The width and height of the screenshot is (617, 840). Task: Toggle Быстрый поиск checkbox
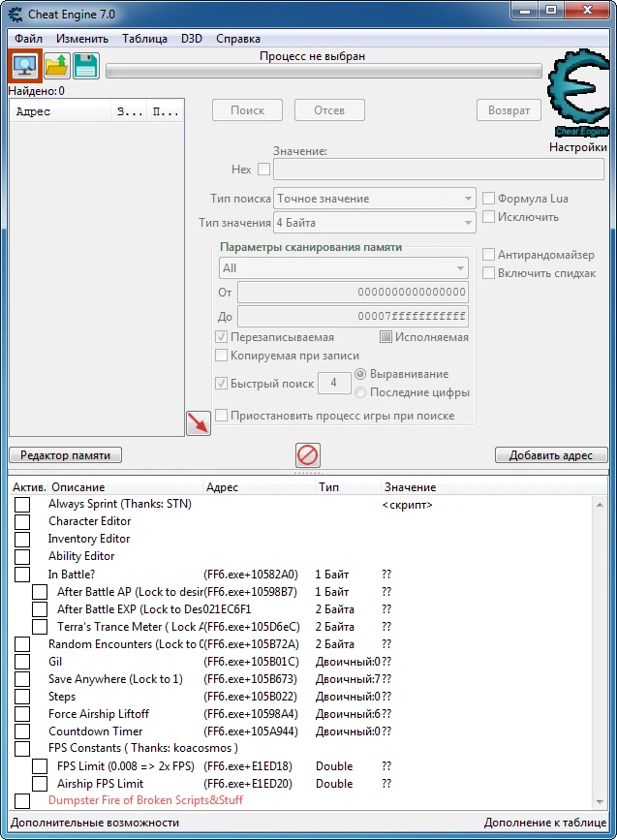coord(221,384)
